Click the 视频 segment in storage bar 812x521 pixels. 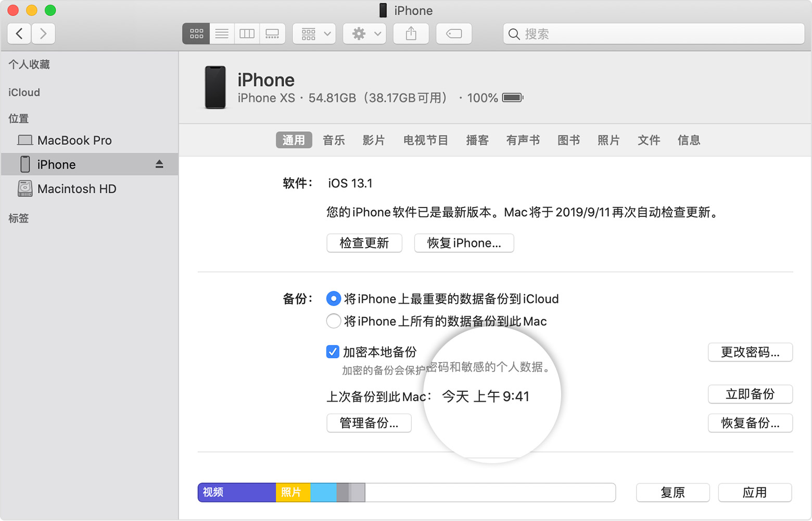(237, 492)
